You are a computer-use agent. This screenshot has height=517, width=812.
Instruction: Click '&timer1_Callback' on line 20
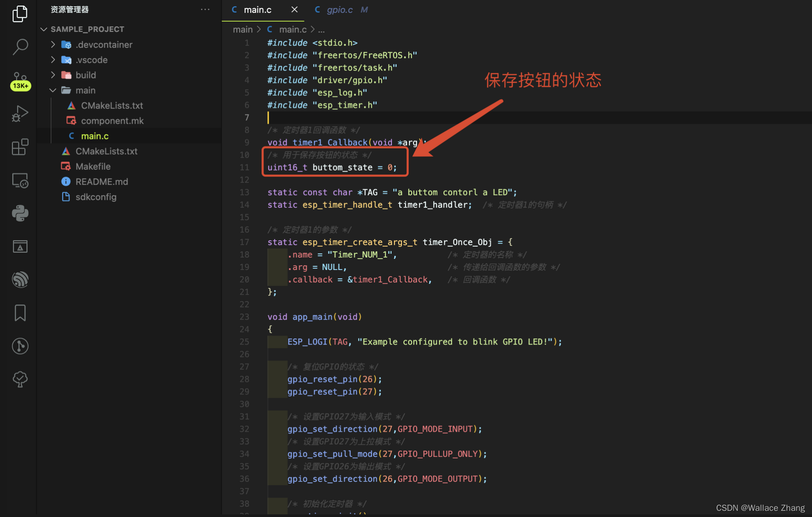tap(387, 279)
